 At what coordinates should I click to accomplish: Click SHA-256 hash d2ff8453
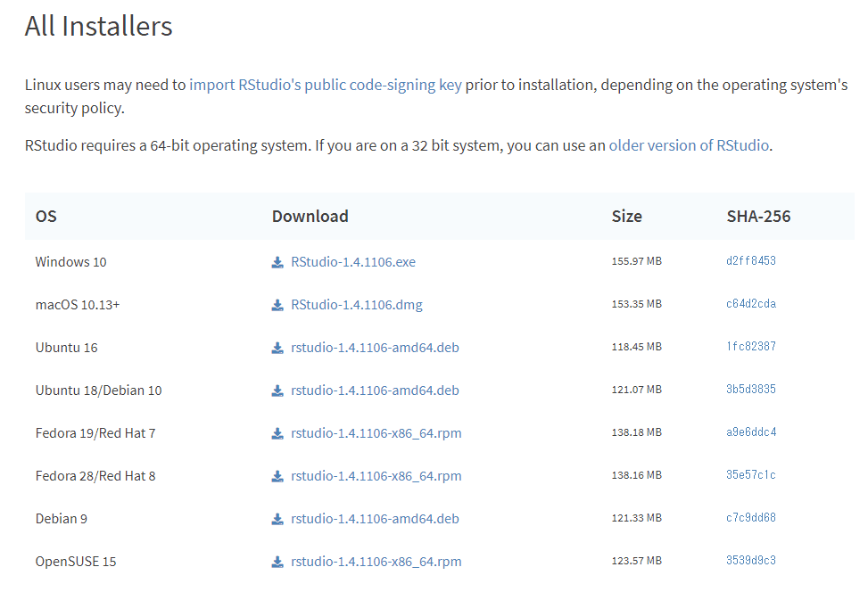coord(750,260)
